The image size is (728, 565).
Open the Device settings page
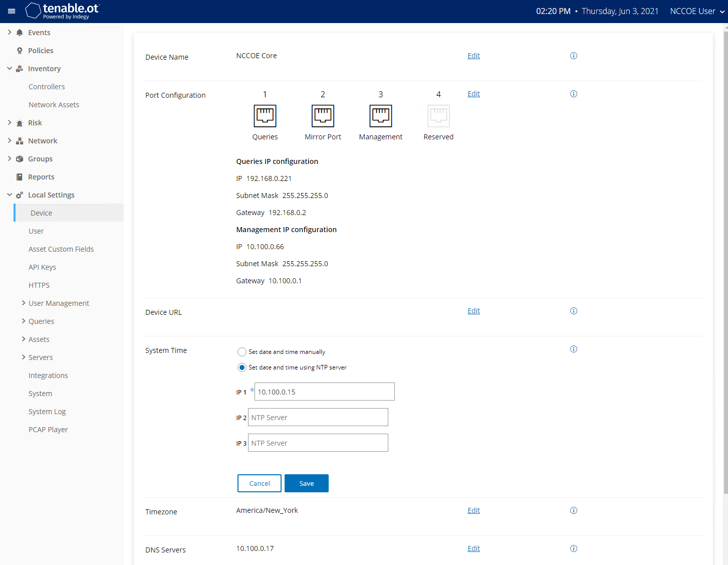[69, 213]
